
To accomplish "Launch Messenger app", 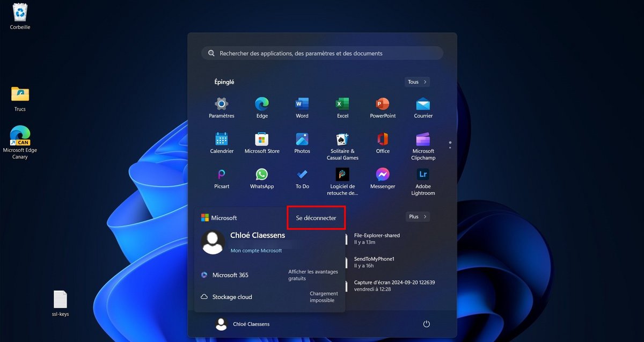I will click(x=383, y=179).
